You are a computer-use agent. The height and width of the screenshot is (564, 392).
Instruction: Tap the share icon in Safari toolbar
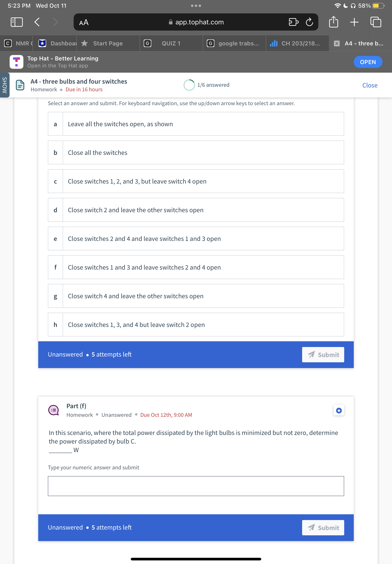[333, 22]
